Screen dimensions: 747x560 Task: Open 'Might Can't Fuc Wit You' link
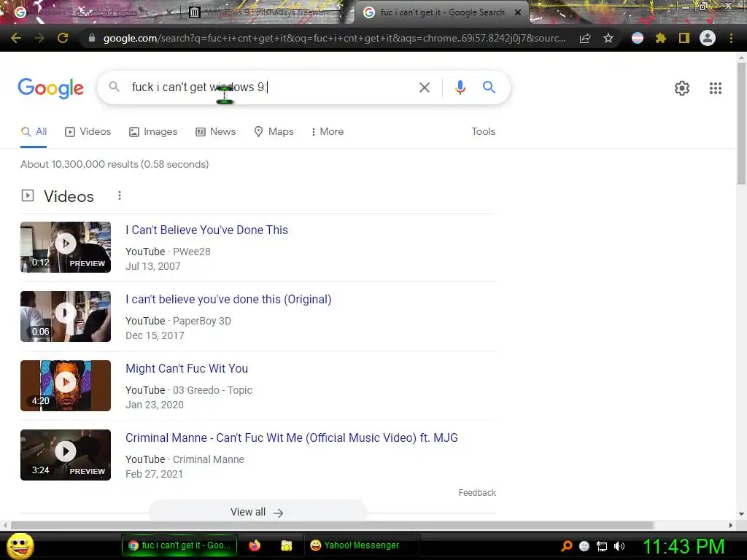(x=187, y=368)
